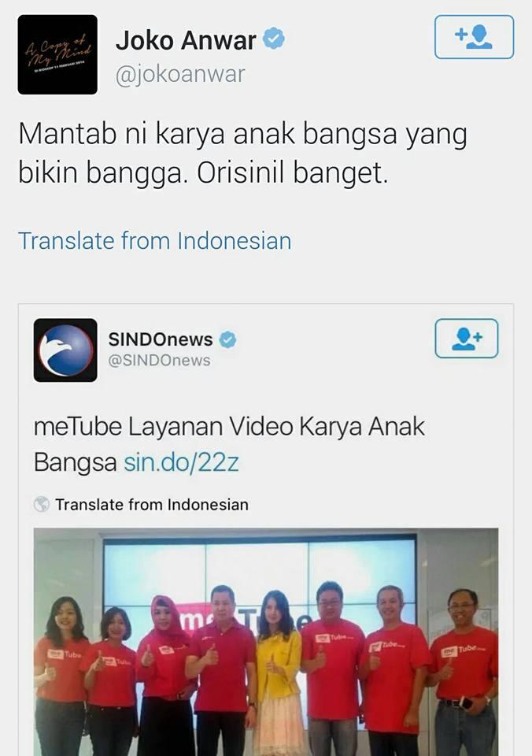Follow Joko Anwar with the add-user button
This screenshot has width=532, height=756.
coord(475,37)
